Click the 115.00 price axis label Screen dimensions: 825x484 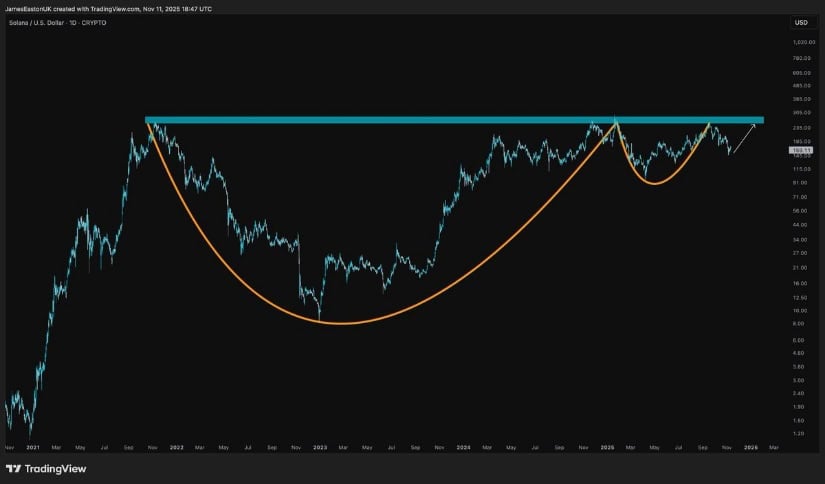[x=802, y=169]
